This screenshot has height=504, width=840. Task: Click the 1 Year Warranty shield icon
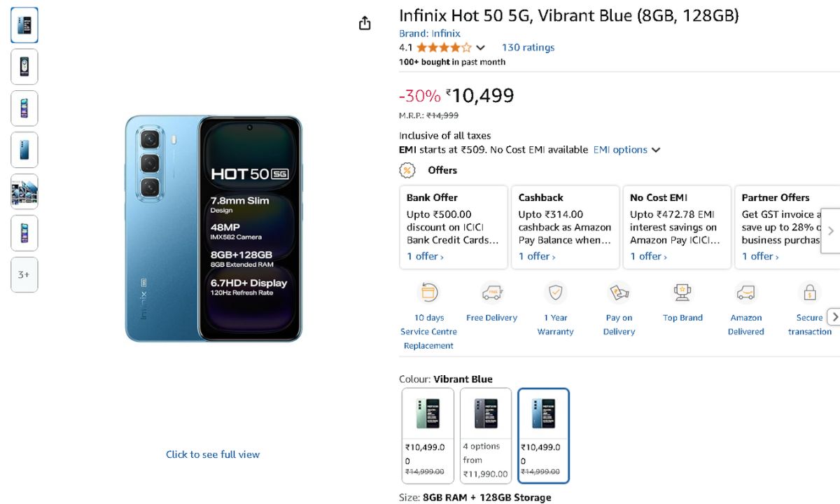pos(555,293)
